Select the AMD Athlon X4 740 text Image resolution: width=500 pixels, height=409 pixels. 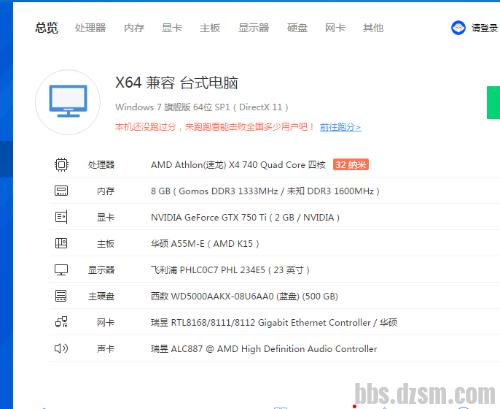[x=238, y=165]
